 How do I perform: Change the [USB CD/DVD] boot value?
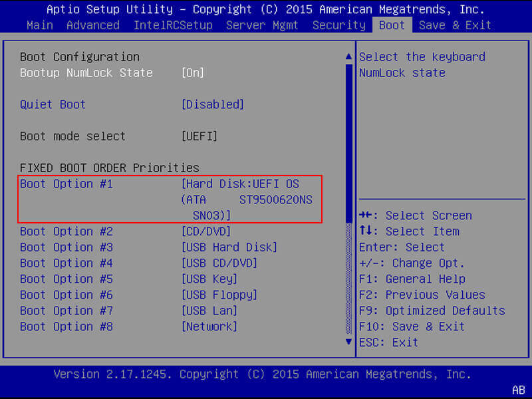pos(219,263)
